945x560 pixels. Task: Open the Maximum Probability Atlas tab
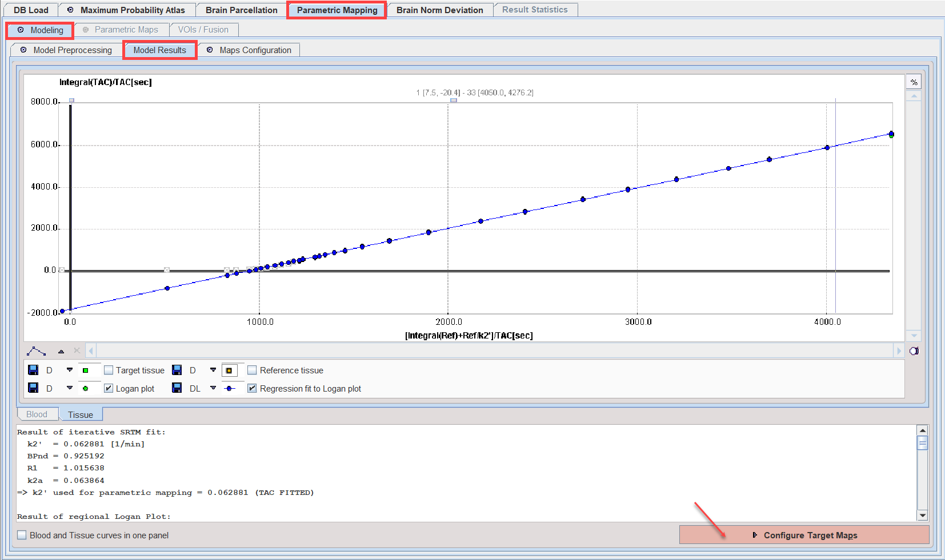click(x=127, y=10)
